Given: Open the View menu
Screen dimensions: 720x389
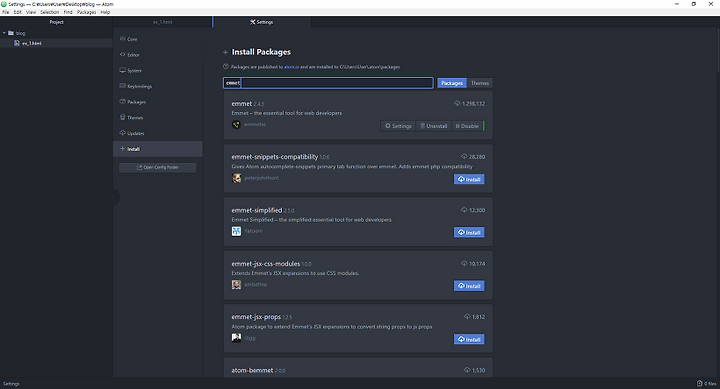Looking at the screenshot, I should 31,12.
